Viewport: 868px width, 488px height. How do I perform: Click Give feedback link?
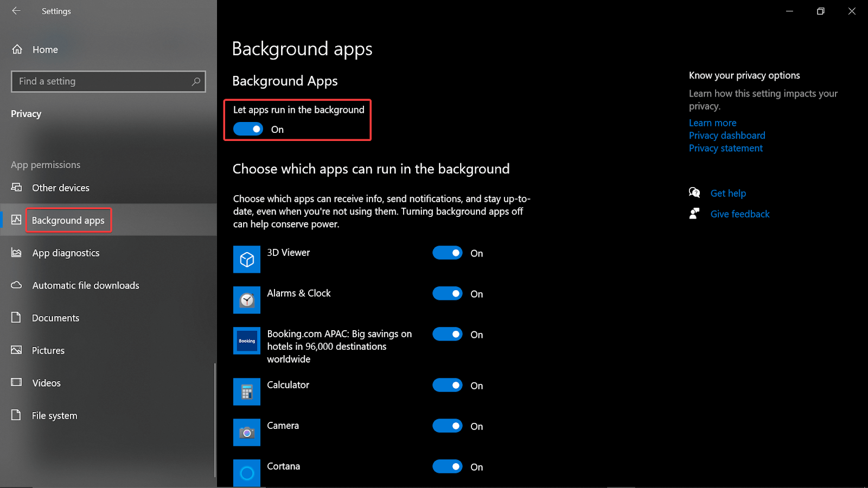[739, 214]
